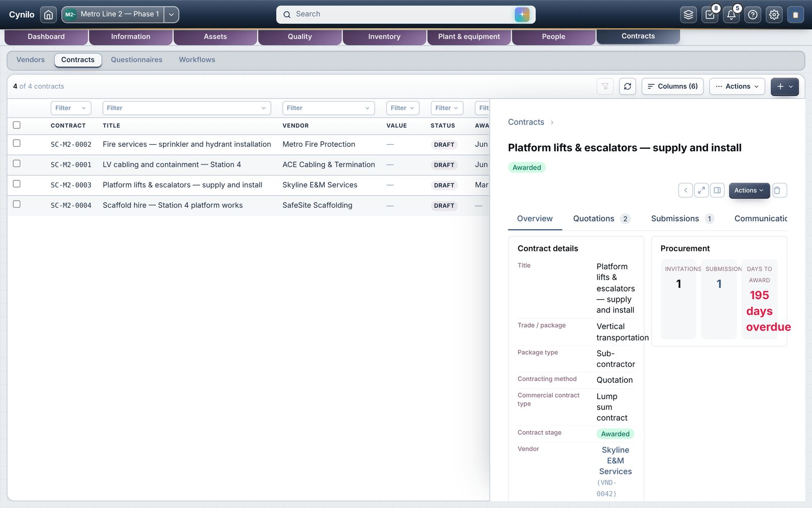Open the layers stack icon

pos(688,15)
